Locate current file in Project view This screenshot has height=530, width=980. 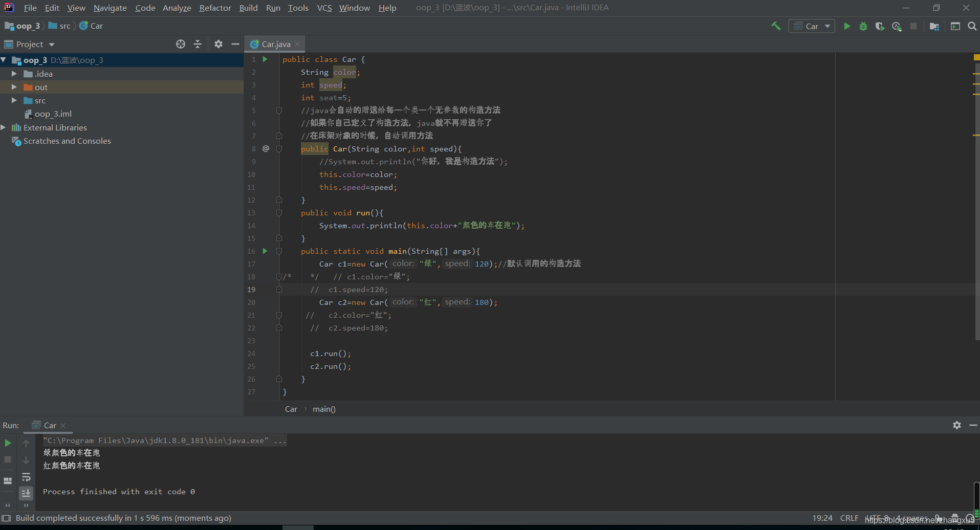(181, 44)
